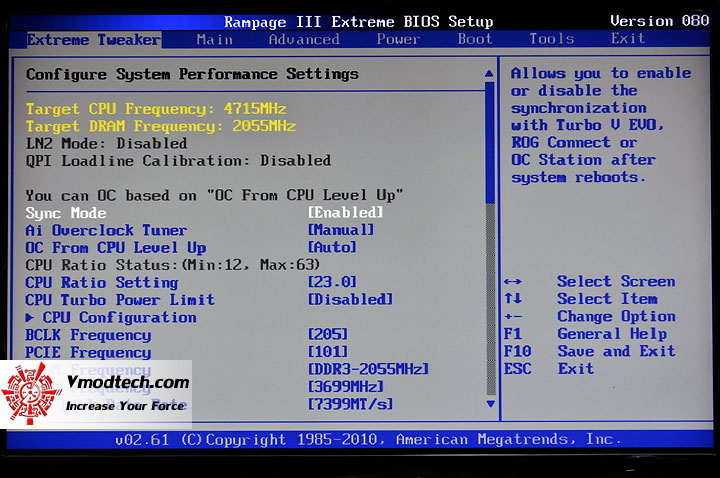
Task: Switch to the Extreme Tweaker tab
Action: point(94,40)
